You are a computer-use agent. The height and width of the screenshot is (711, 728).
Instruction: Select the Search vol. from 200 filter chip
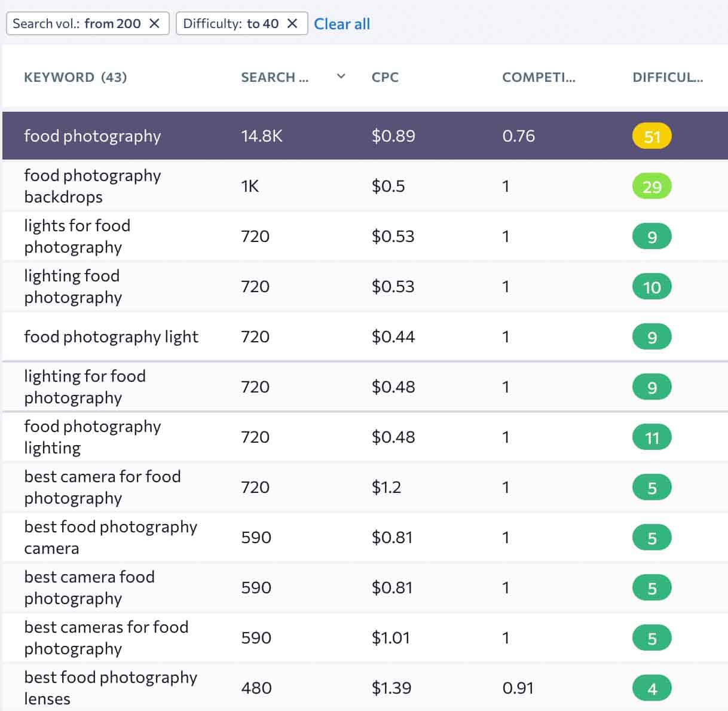(x=77, y=23)
